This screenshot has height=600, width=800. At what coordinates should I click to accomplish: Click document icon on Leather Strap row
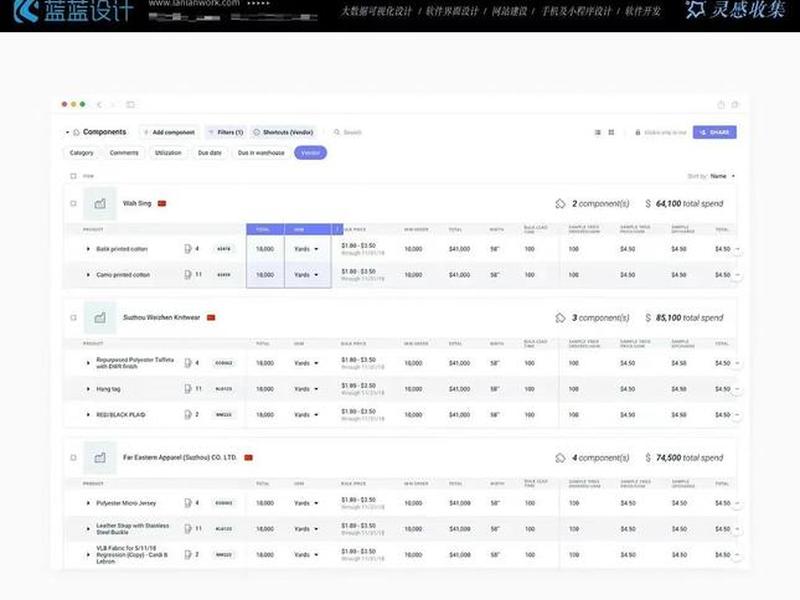tap(188, 529)
